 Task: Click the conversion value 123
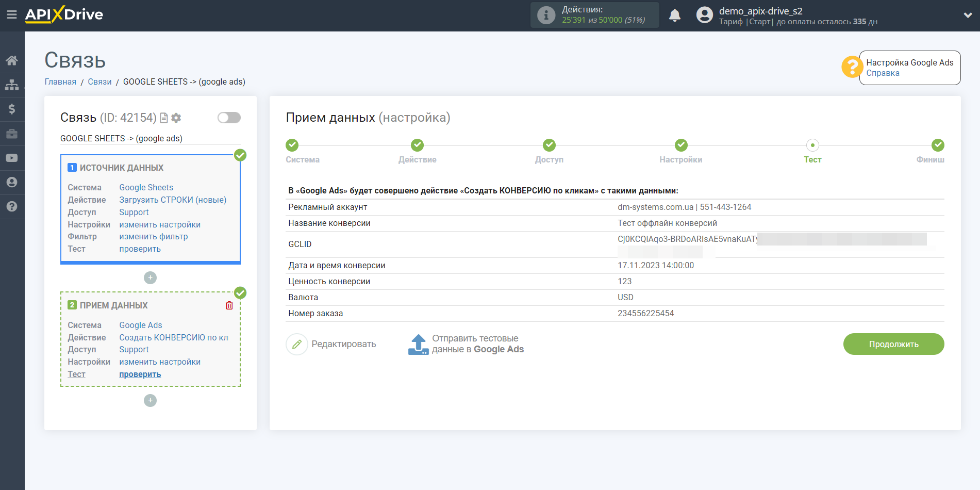[x=624, y=281]
